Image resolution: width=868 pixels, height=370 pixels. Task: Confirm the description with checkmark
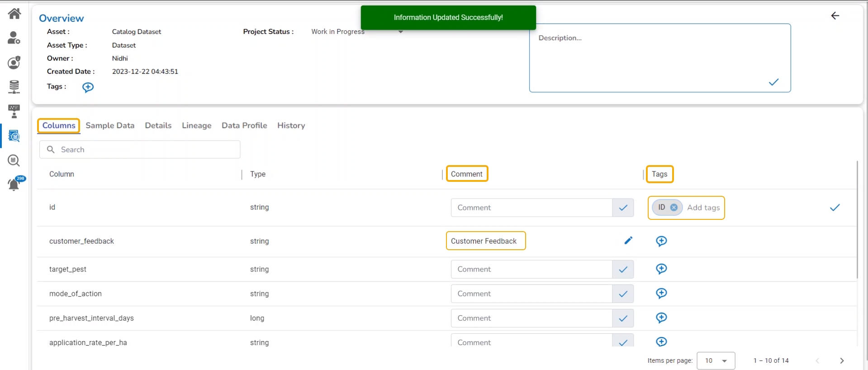click(x=773, y=82)
